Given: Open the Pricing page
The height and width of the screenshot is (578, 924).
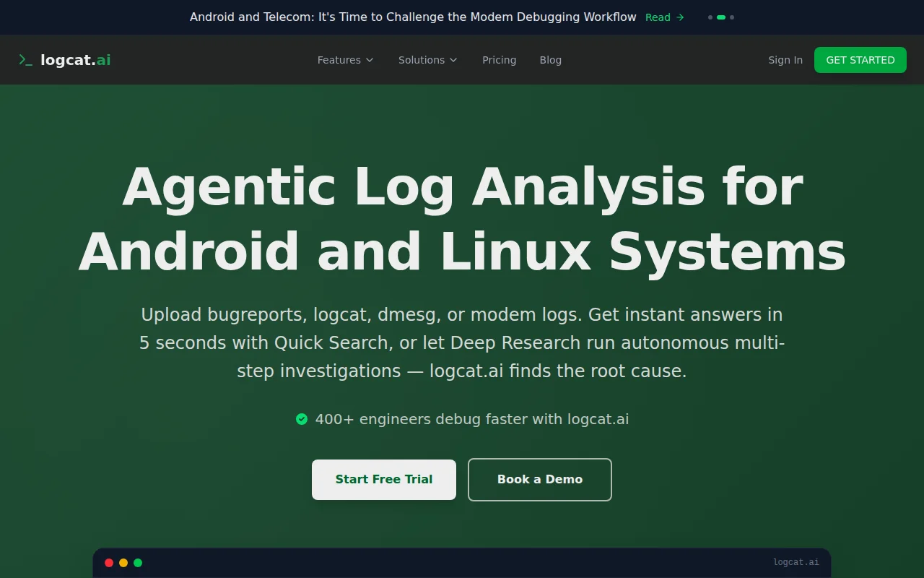Looking at the screenshot, I should click(x=500, y=60).
